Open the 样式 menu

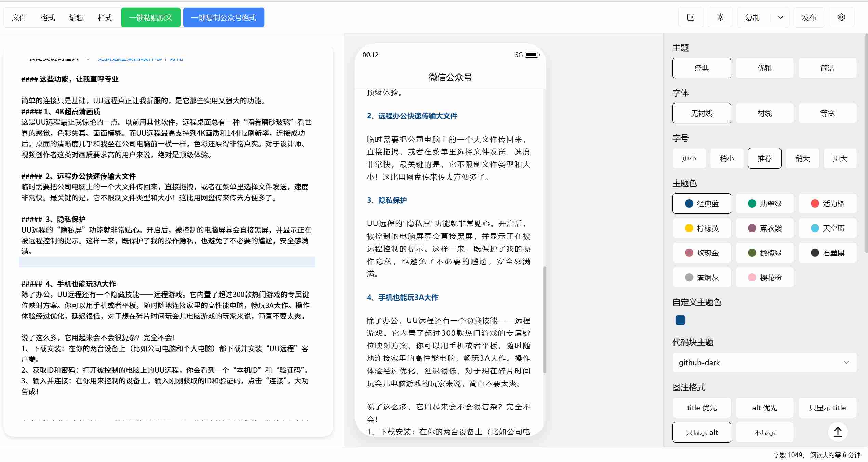105,17
